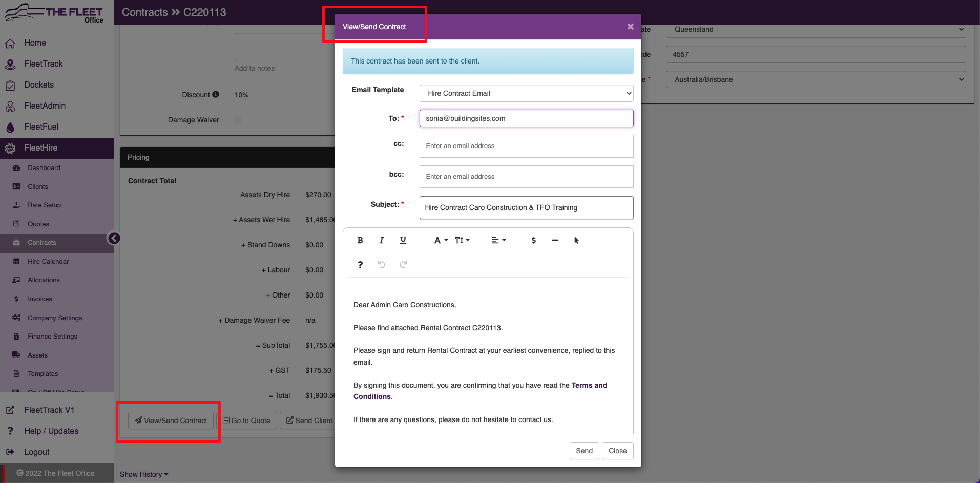980x483 pixels.
Task: Undo last edit in email editor
Action: [381, 265]
